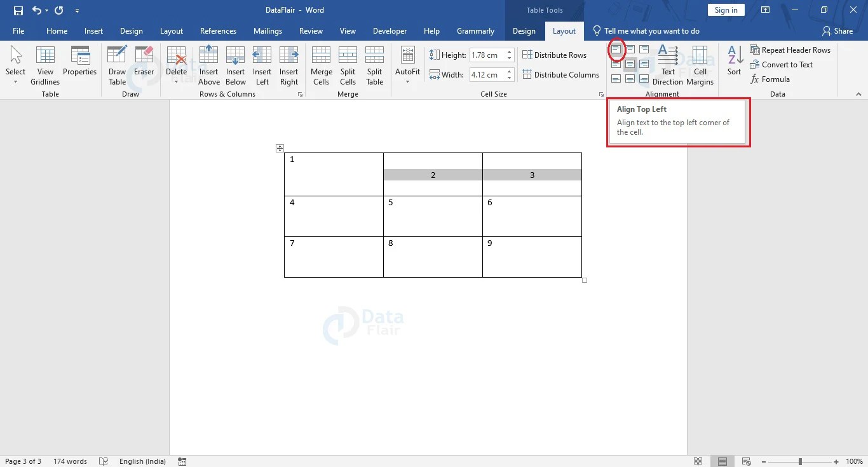
Task: Toggle View Gridlines
Action: coord(44,64)
